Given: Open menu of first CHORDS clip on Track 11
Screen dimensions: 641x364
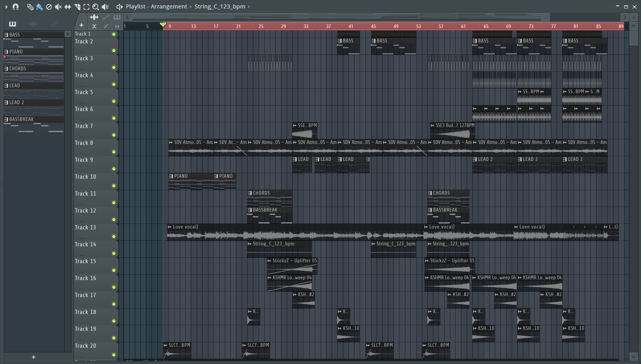Looking at the screenshot, I should 250,193.
